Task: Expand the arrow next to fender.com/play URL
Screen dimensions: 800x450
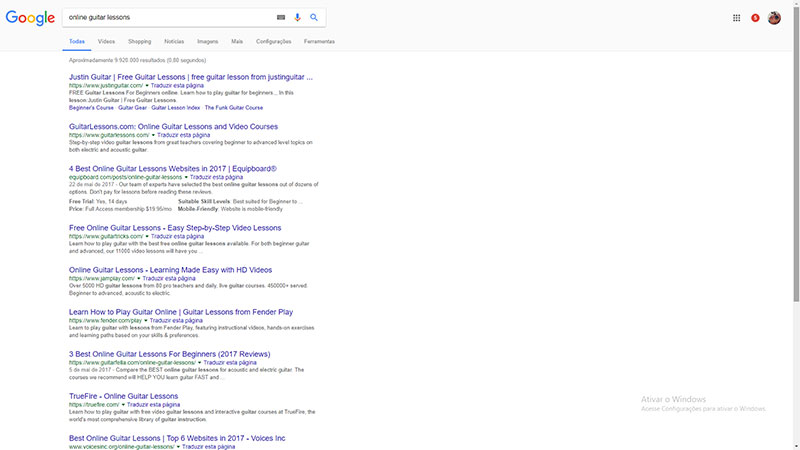Action: [x=145, y=321]
